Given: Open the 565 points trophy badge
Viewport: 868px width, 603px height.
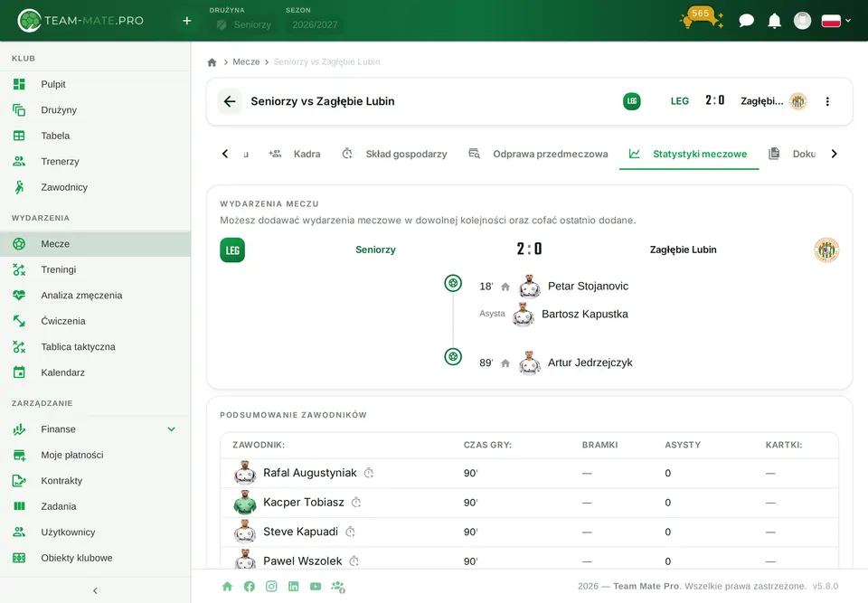Looking at the screenshot, I should coord(702,18).
